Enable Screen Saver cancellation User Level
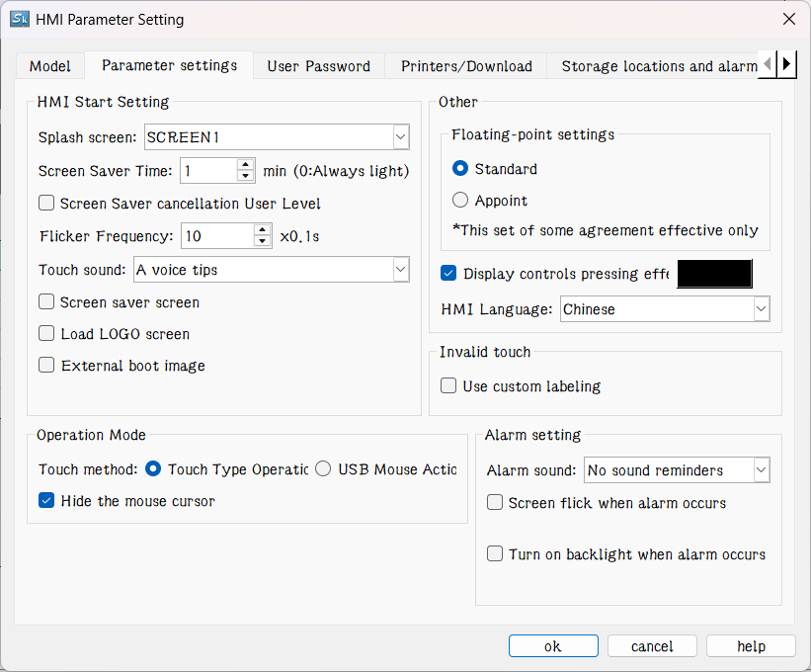The height and width of the screenshot is (672, 811). 46,204
